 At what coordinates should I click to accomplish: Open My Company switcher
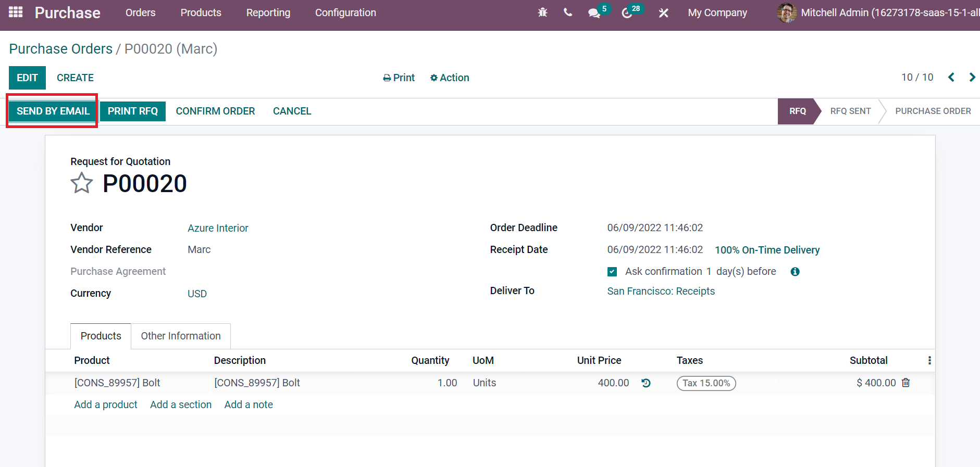click(717, 13)
